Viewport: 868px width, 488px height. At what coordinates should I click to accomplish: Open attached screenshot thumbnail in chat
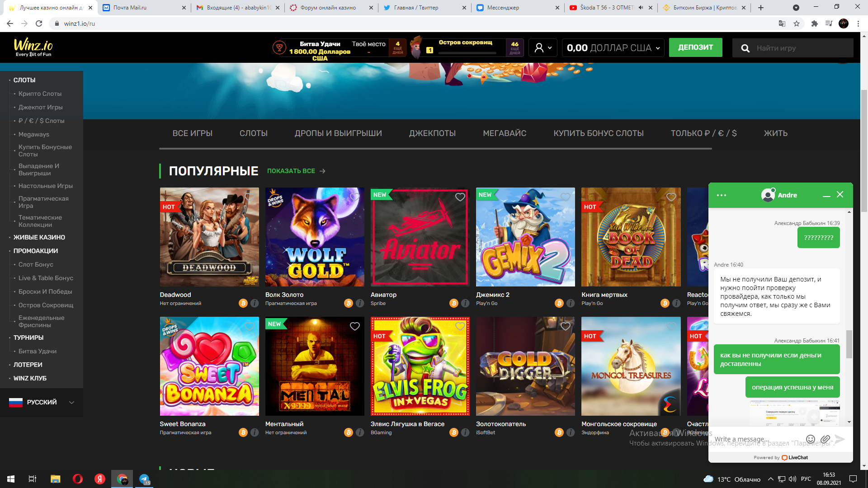coord(794,413)
